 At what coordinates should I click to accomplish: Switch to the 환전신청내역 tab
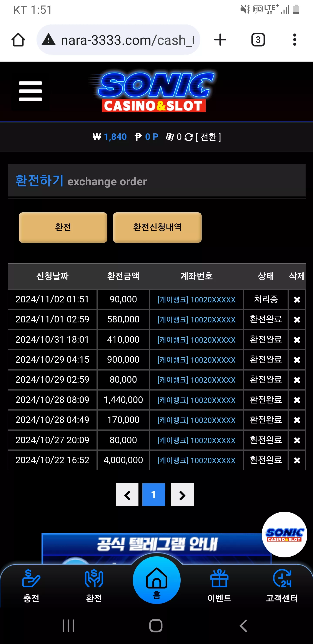[x=157, y=227]
